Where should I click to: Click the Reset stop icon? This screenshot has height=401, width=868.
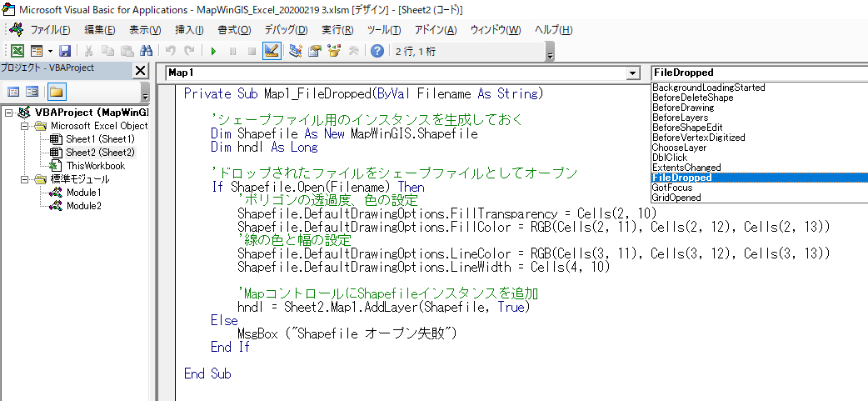tap(252, 52)
